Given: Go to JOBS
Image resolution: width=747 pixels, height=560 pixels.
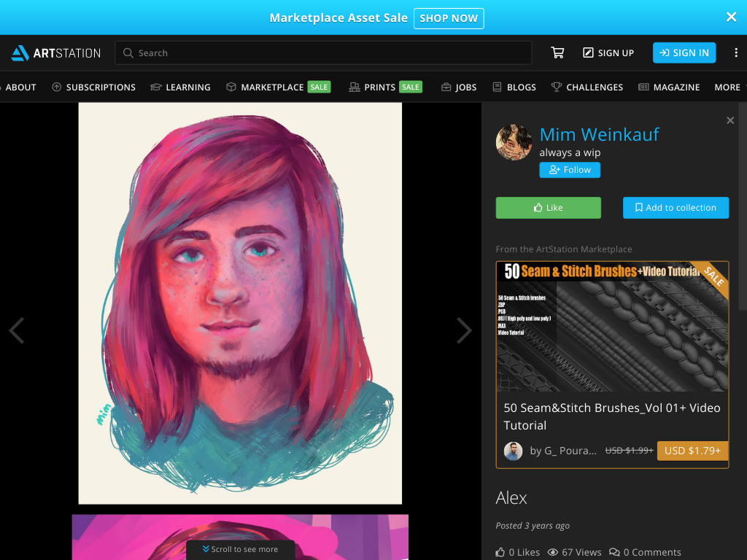Looking at the screenshot, I should point(459,87).
